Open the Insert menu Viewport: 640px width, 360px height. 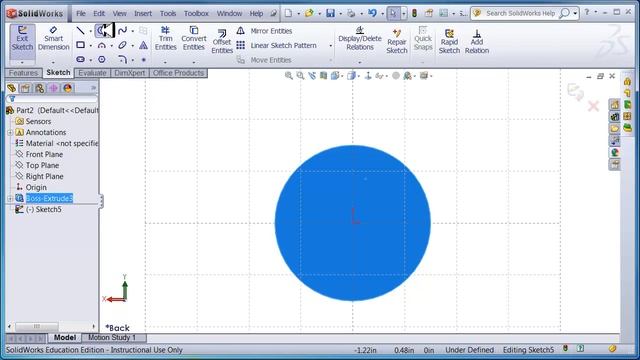[143, 13]
